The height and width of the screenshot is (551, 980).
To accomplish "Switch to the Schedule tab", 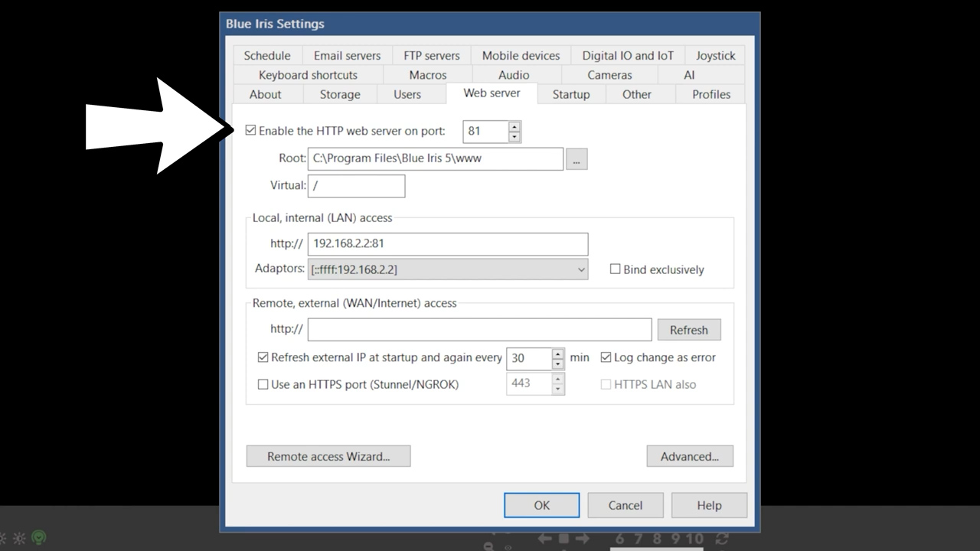I will [x=267, y=55].
